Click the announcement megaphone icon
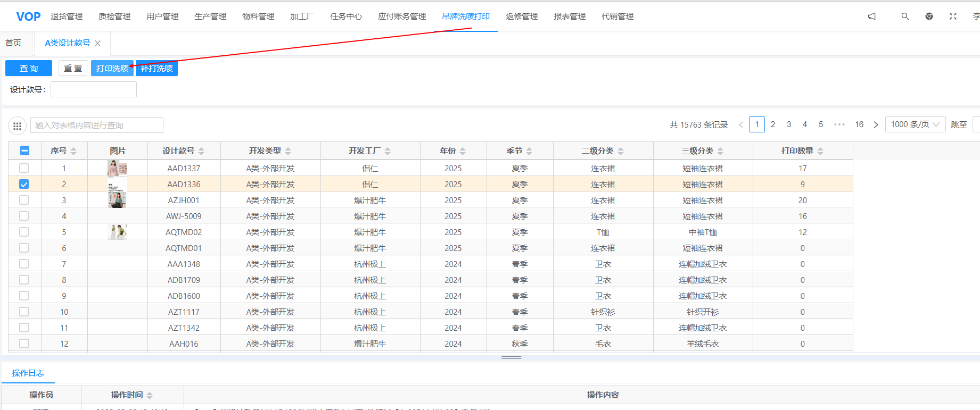980x410 pixels. coord(871,16)
